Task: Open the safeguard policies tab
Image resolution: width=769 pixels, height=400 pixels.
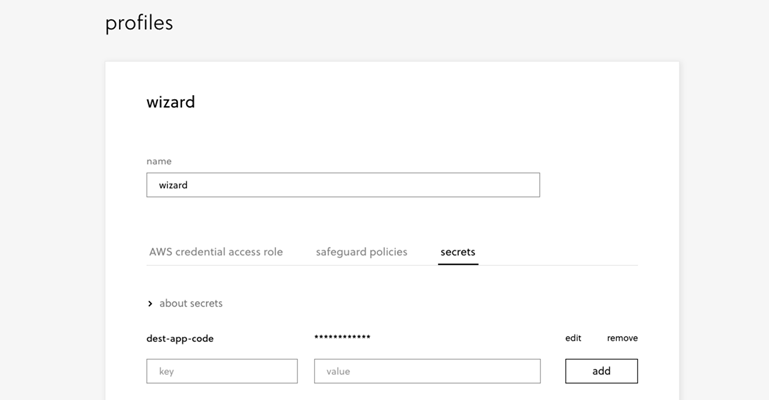Action: pos(361,252)
